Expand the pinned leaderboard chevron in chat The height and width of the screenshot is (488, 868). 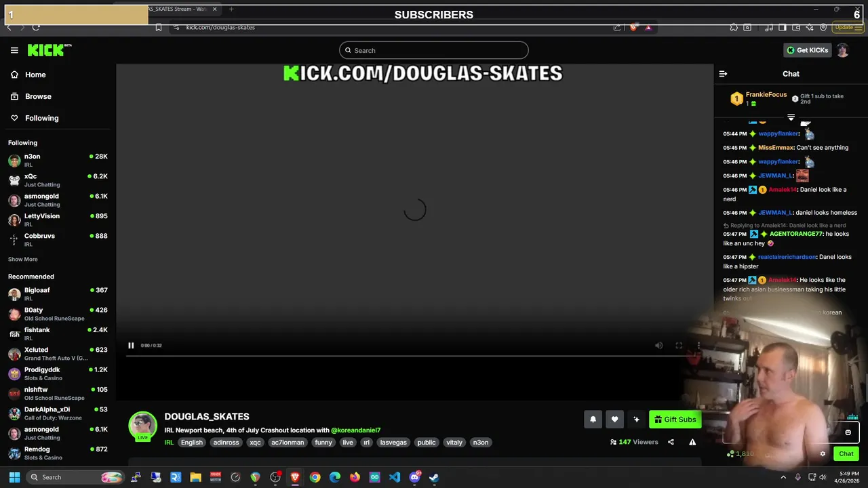pyautogui.click(x=791, y=117)
